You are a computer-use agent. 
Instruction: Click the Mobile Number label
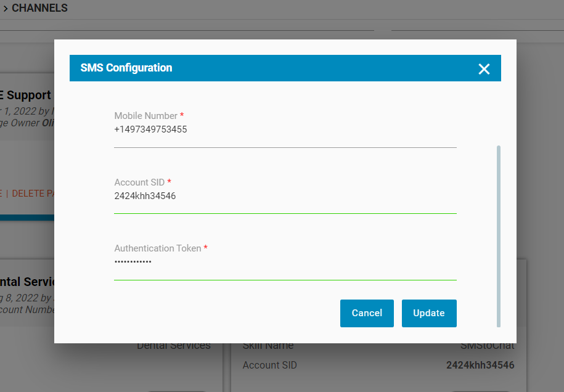(x=145, y=116)
